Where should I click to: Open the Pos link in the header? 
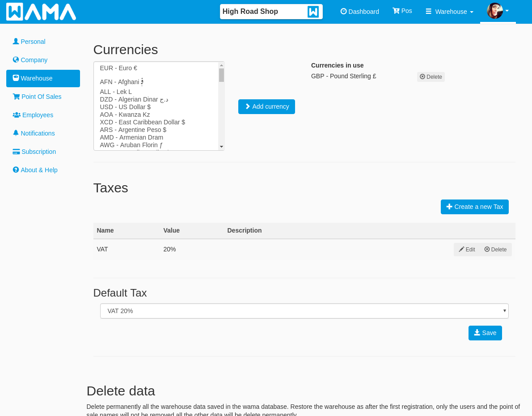pos(402,11)
